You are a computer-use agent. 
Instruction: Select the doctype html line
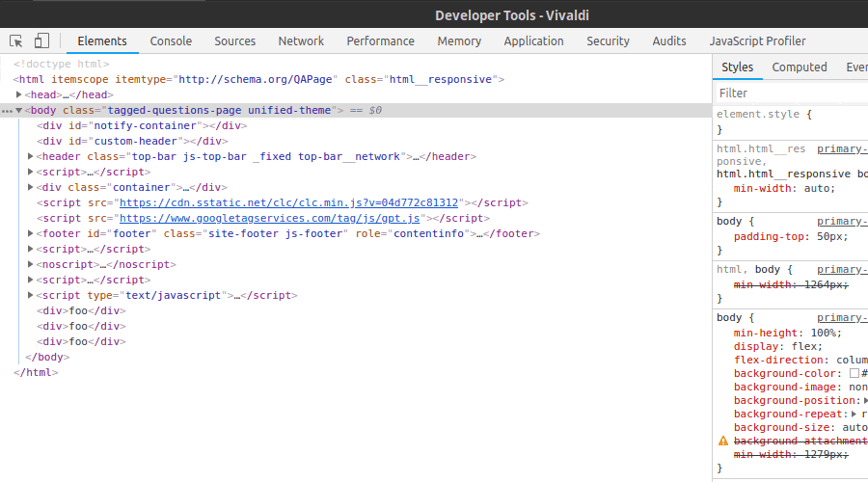pyautogui.click(x=62, y=65)
